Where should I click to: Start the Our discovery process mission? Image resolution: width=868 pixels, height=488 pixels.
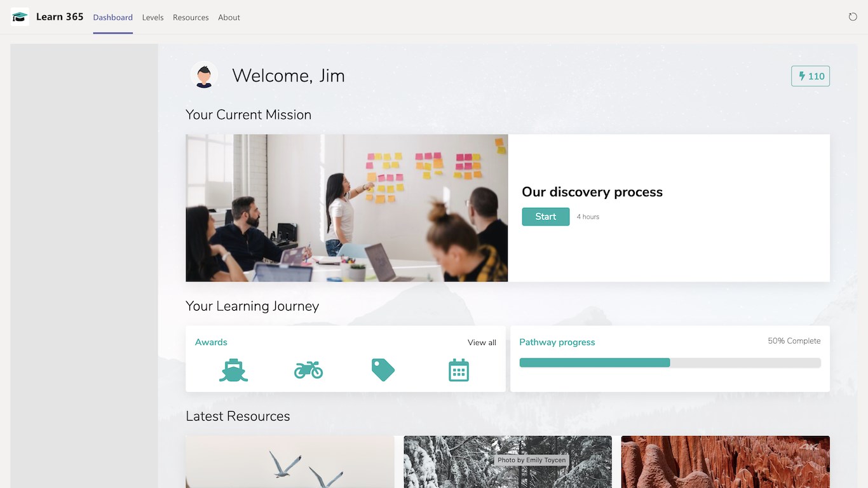pyautogui.click(x=546, y=217)
